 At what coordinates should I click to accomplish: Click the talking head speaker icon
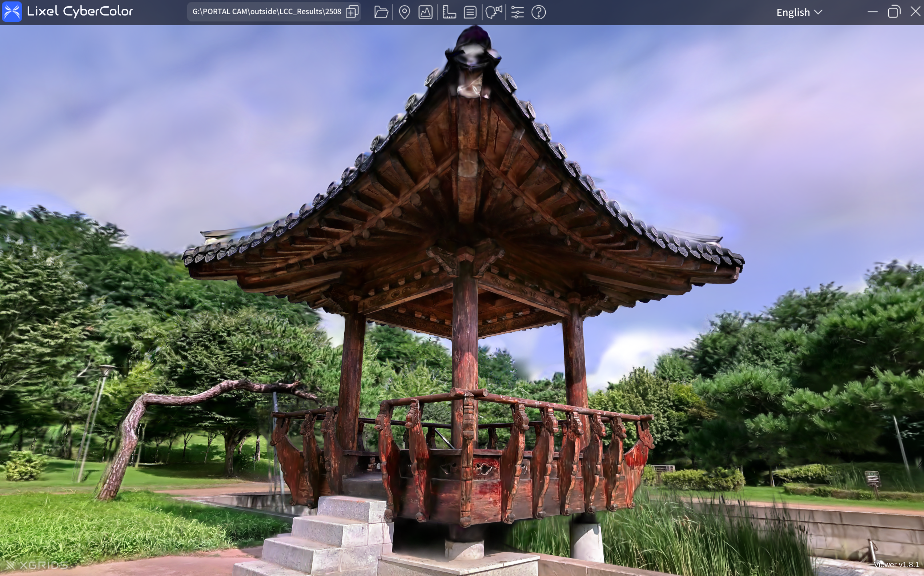pos(494,12)
